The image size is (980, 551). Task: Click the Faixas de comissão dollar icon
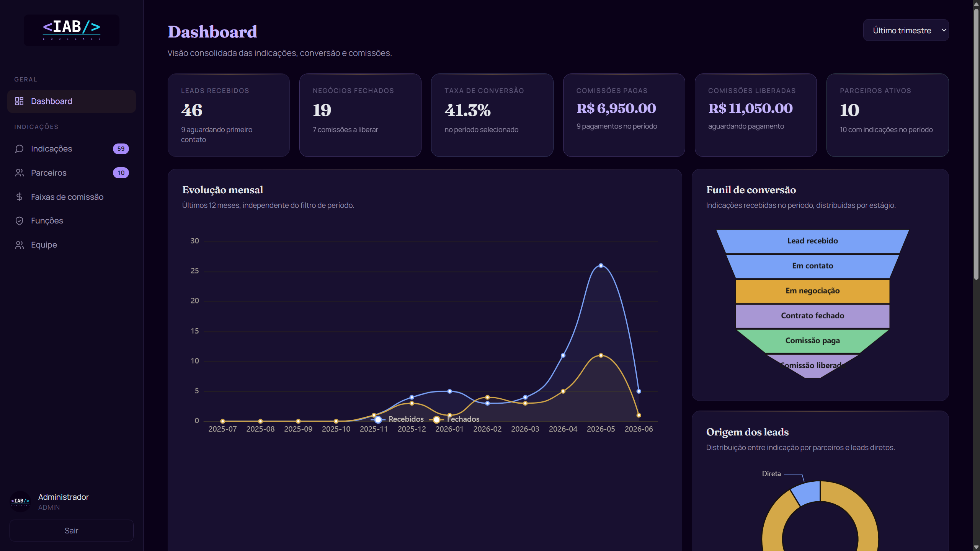coord(19,197)
